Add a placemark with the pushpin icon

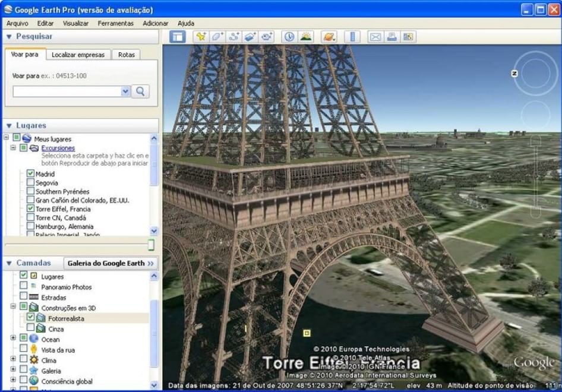pos(201,37)
